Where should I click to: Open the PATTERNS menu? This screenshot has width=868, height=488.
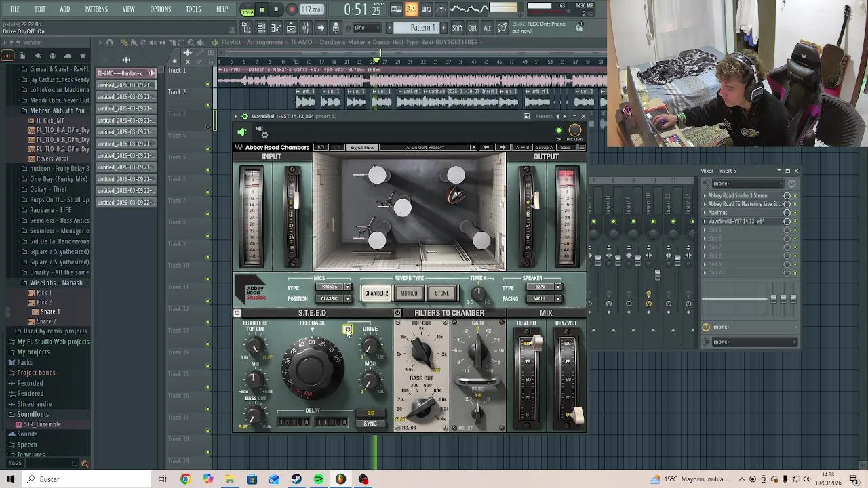(96, 9)
